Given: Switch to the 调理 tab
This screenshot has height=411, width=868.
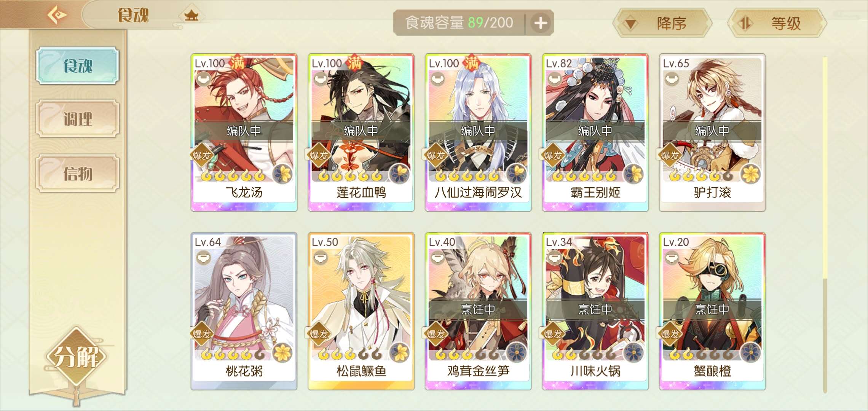Looking at the screenshot, I should click(x=78, y=119).
